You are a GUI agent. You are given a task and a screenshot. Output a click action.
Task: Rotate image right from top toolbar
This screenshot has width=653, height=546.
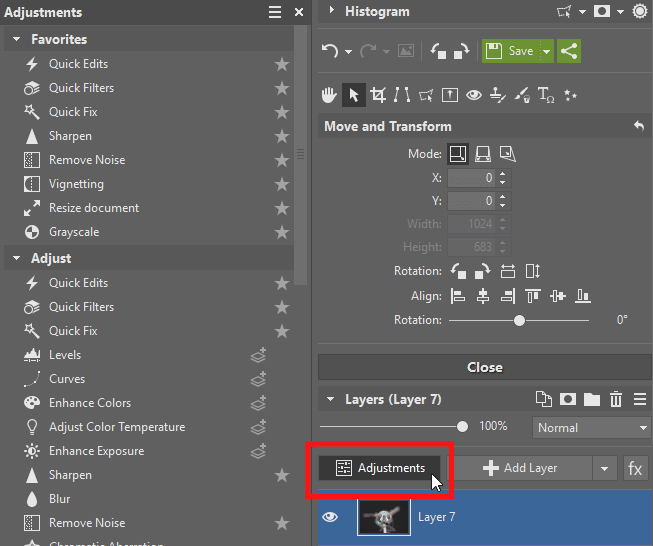461,51
